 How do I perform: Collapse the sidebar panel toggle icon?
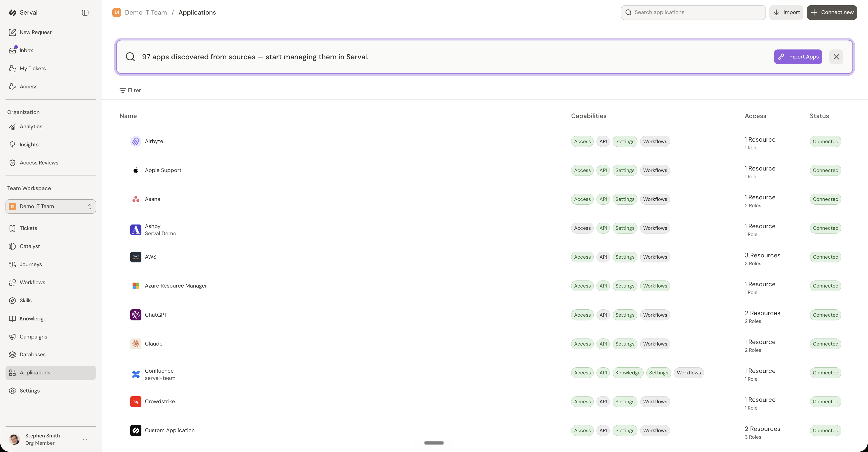click(85, 13)
